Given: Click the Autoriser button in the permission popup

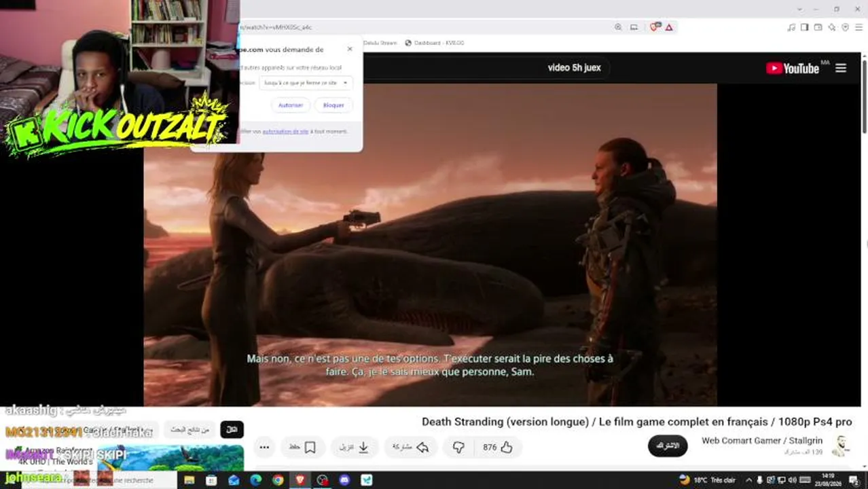Looking at the screenshot, I should 291,105.
